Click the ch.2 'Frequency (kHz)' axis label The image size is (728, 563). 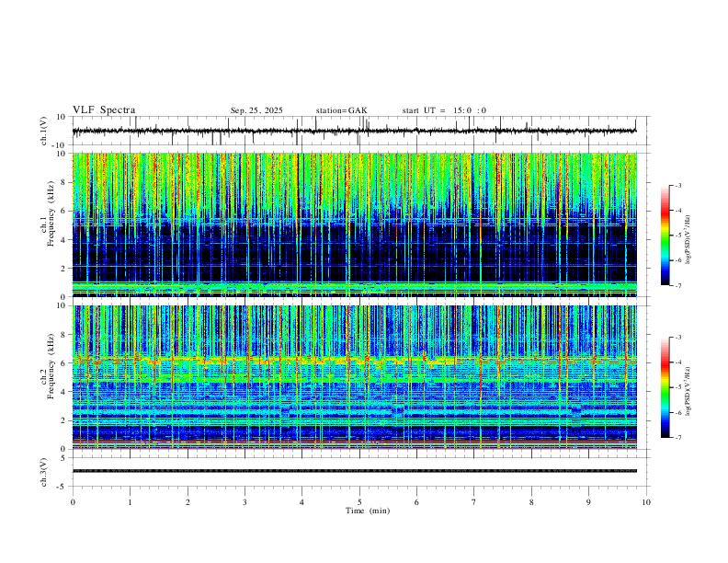click(x=51, y=366)
